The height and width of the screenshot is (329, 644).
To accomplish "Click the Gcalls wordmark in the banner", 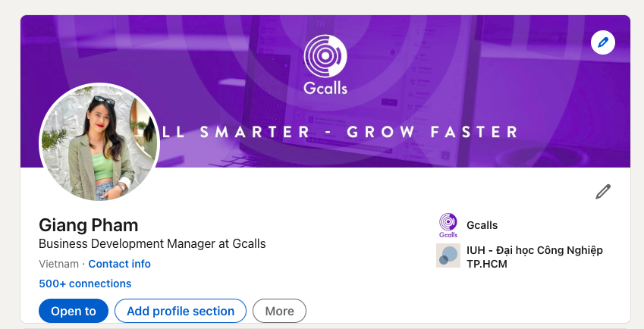I will 325,87.
